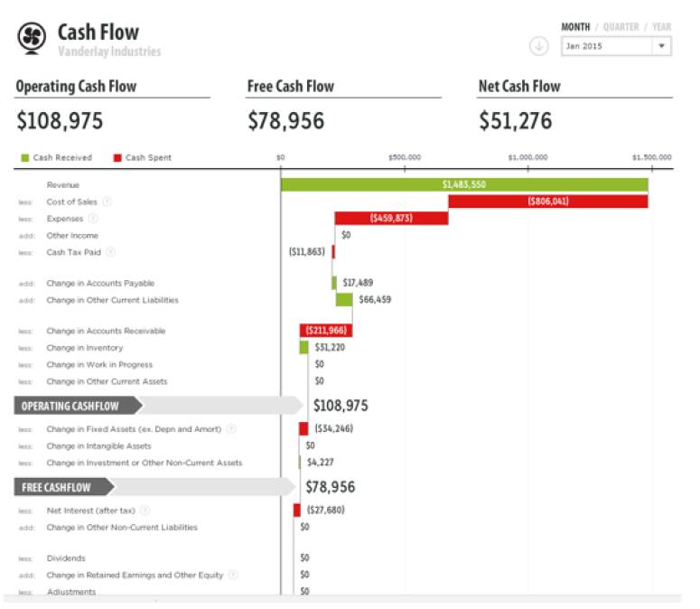Click the green Change in Inventory bar
Viewport: 700px width, 609px height.
[x=303, y=347]
